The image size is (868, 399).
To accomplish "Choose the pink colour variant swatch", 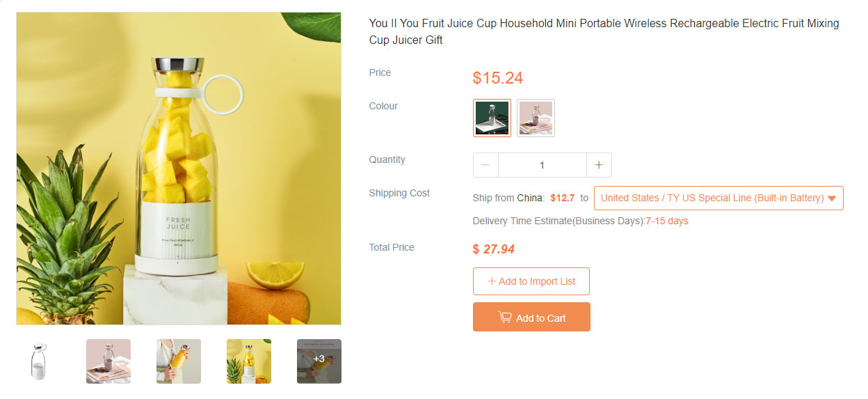I will pos(536,118).
